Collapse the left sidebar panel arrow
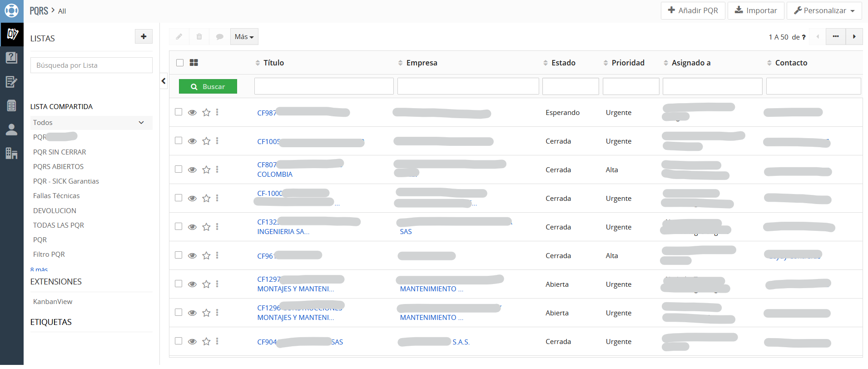Image resolution: width=868 pixels, height=369 pixels. point(164,81)
